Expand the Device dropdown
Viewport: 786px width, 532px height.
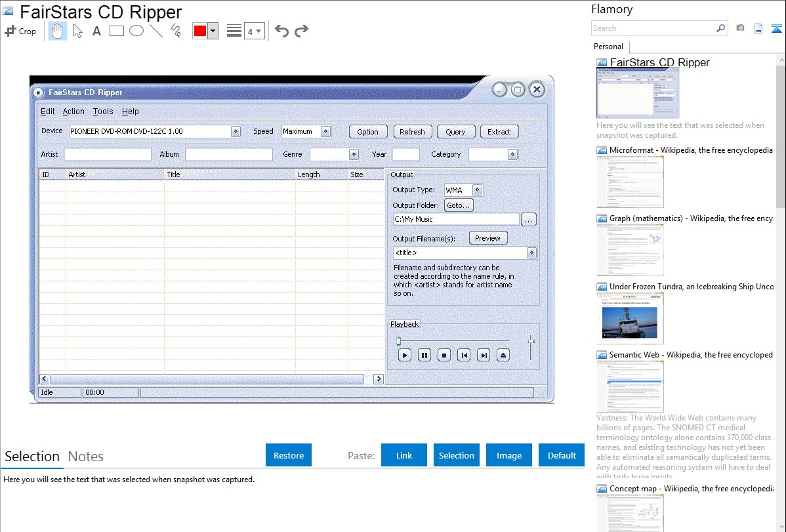coord(236,131)
